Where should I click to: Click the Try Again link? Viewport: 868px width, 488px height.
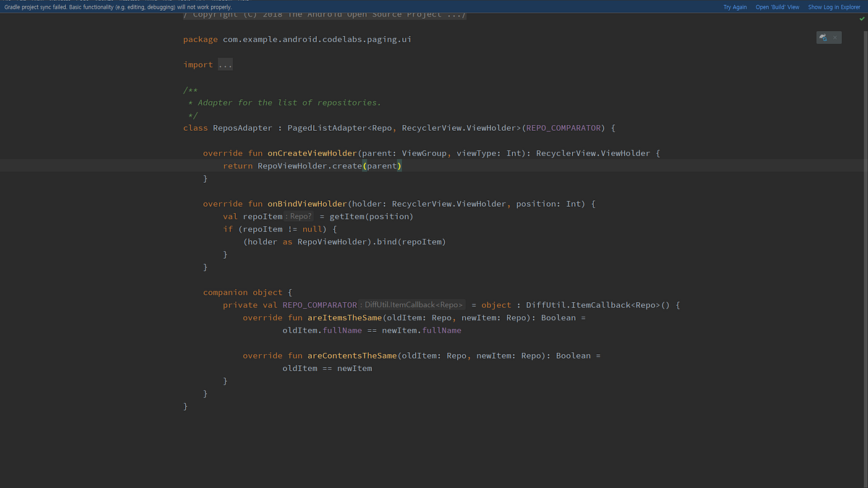(734, 7)
